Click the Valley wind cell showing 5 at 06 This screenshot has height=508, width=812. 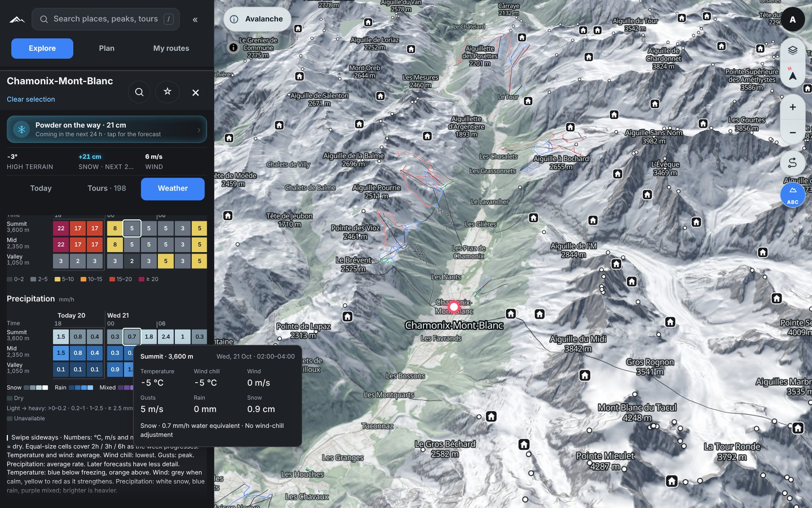point(166,261)
